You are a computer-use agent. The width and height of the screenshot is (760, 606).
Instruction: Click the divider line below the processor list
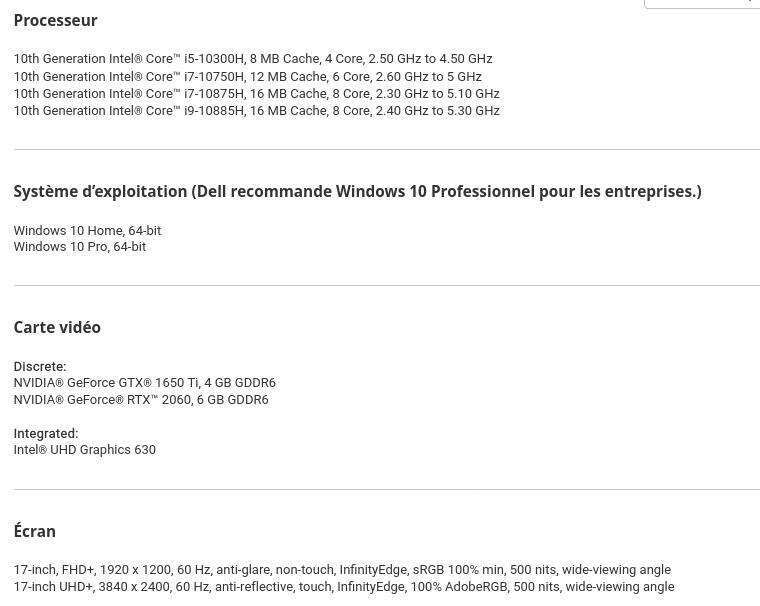click(x=386, y=150)
